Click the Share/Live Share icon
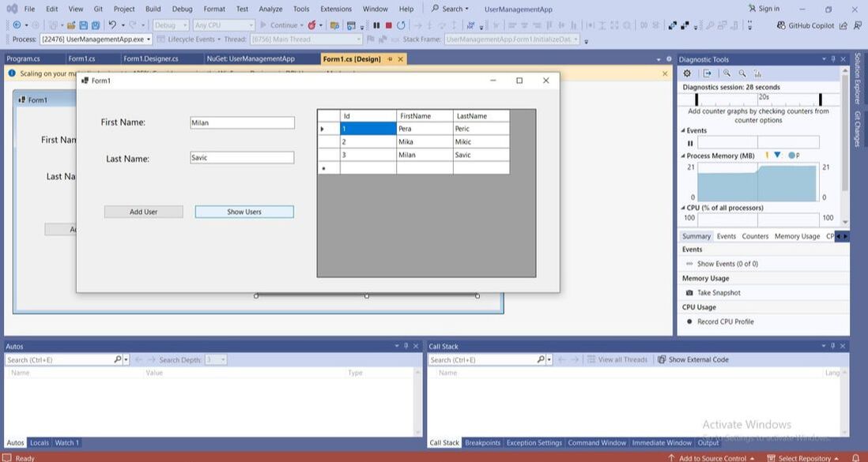The width and height of the screenshot is (868, 462). [843, 25]
